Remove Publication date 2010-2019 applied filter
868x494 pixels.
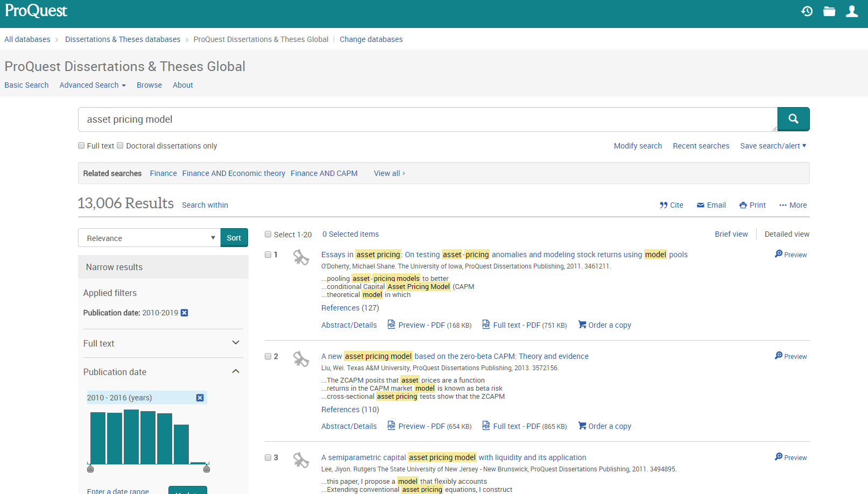184,313
